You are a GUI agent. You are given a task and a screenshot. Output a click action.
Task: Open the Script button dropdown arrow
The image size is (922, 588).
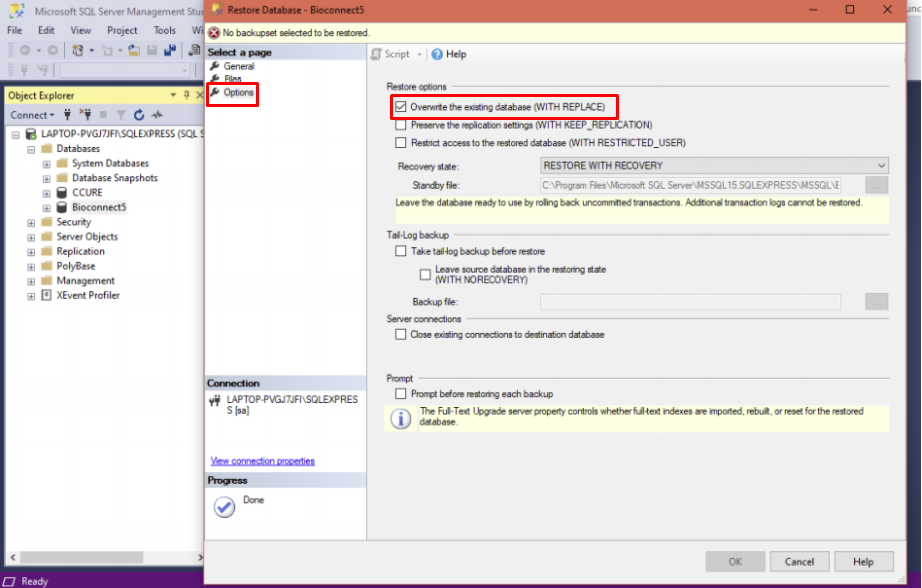pos(419,55)
